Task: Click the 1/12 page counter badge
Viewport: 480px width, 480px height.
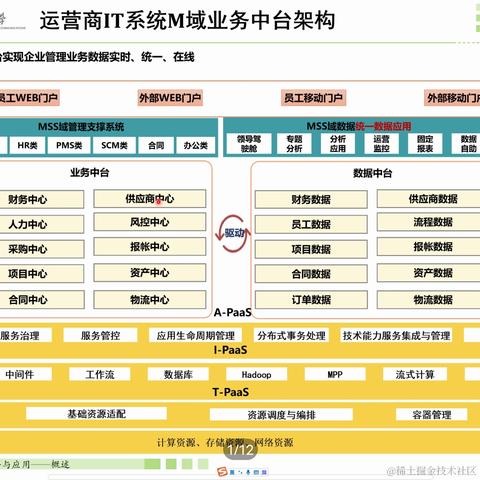Action: click(x=240, y=450)
